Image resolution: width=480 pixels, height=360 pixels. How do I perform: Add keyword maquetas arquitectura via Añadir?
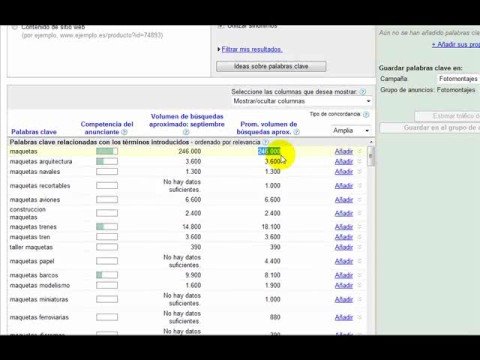tap(344, 162)
